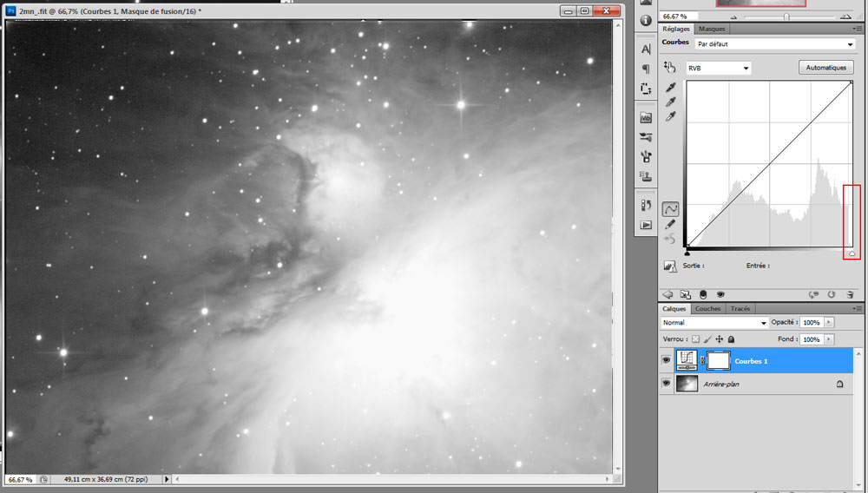
Task: Click the Automatiques button
Action: [x=825, y=68]
